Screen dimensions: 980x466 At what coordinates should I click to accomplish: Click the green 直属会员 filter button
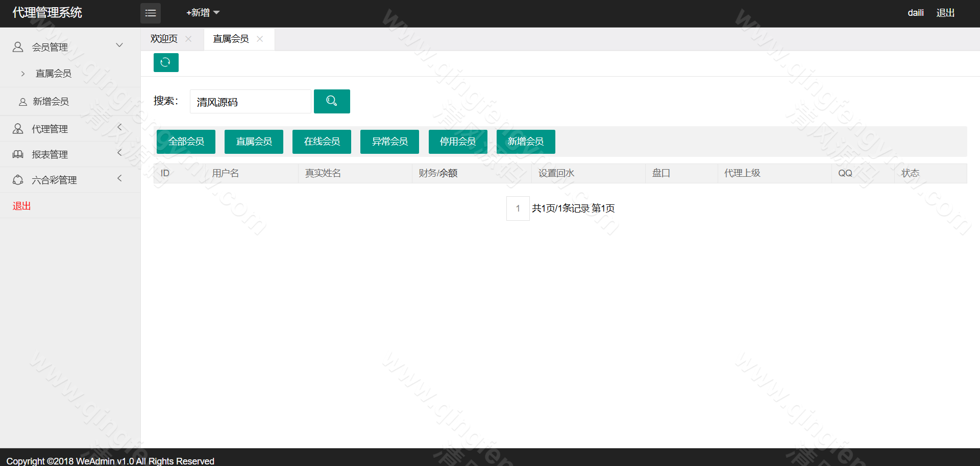pos(254,142)
